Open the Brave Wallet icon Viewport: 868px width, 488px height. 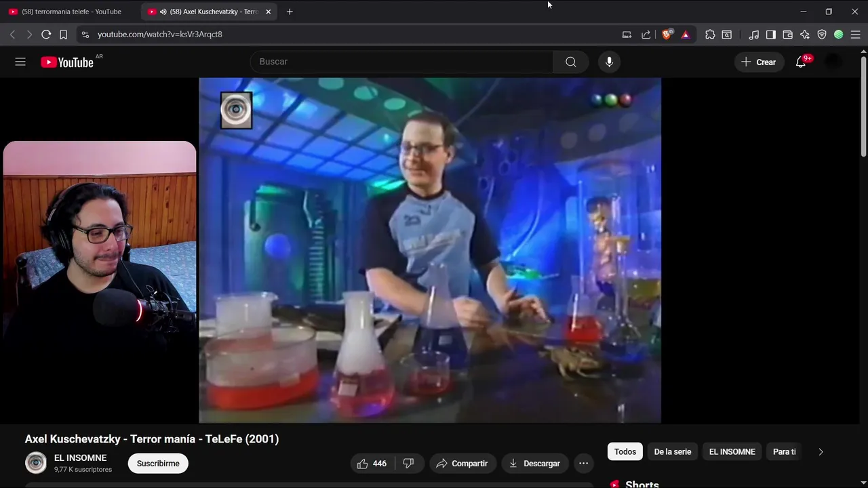tap(788, 35)
